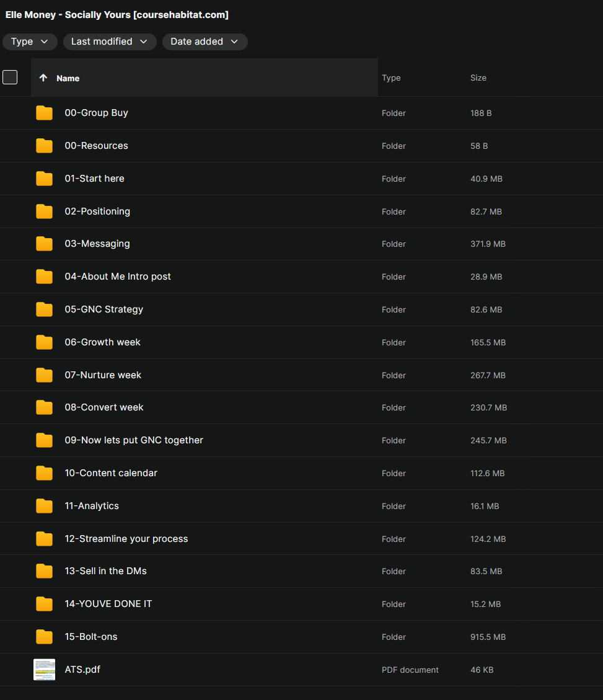Expand the Date added filter dropdown

tap(205, 42)
